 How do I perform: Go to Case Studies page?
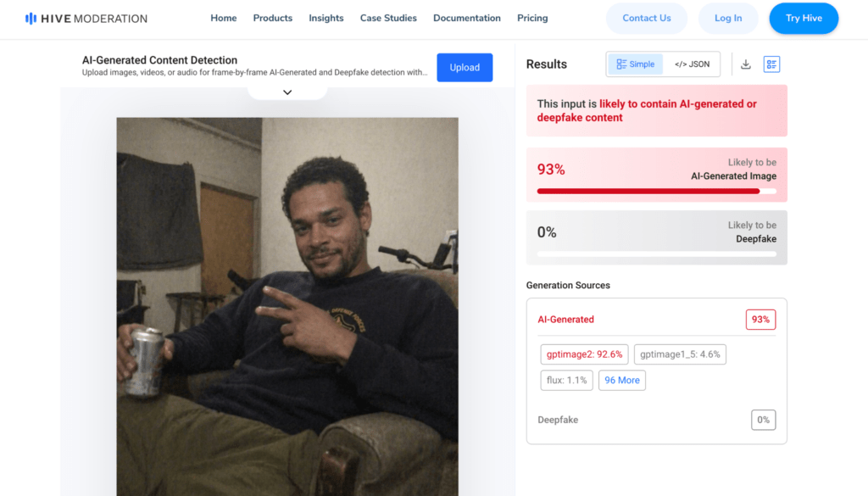coord(388,18)
